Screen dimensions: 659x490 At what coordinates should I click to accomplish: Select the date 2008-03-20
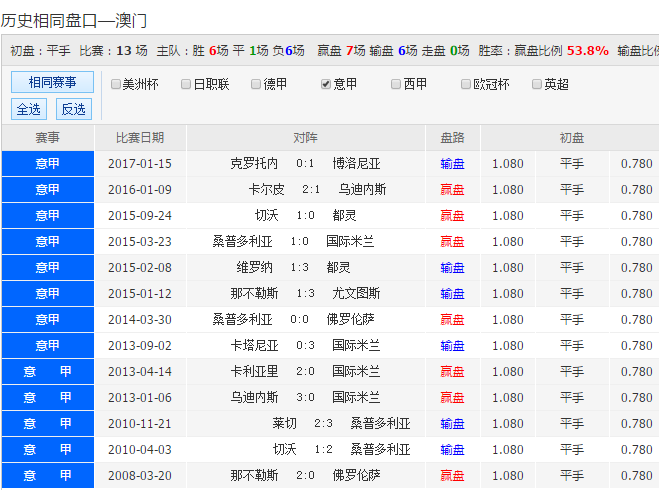click(140, 476)
